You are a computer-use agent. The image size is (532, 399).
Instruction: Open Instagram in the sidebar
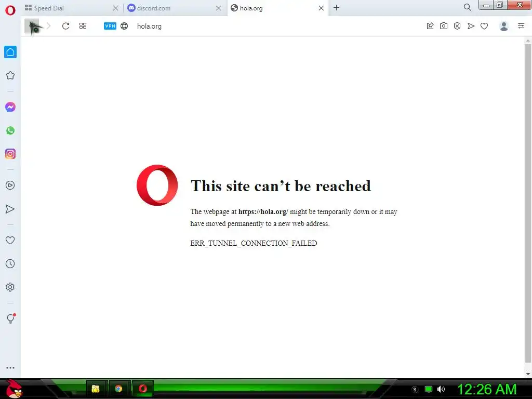10,154
